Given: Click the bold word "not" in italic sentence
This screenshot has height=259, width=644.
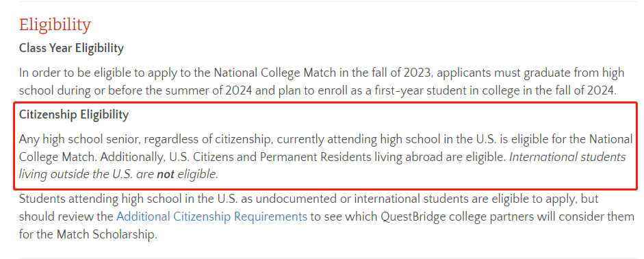Looking at the screenshot, I should coord(166,175).
